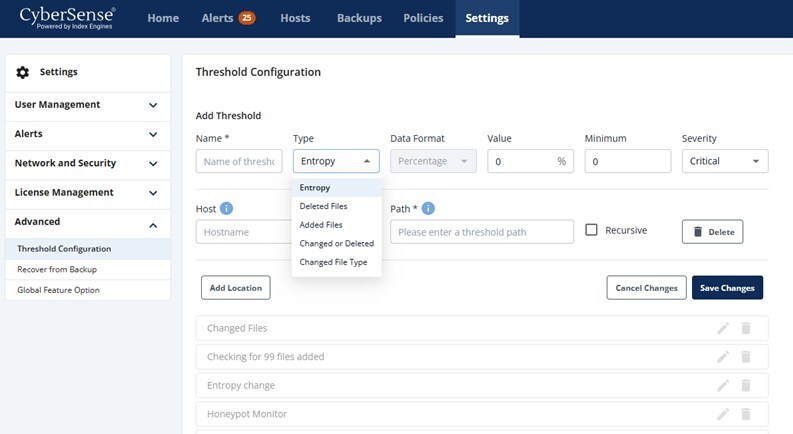793x434 pixels.
Task: Click the threshold path input field
Action: point(481,232)
